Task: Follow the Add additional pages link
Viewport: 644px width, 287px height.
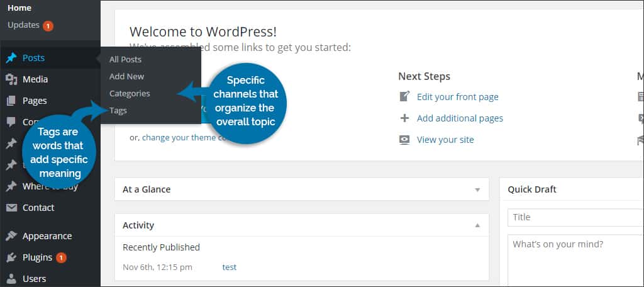Action: pyautogui.click(x=460, y=118)
